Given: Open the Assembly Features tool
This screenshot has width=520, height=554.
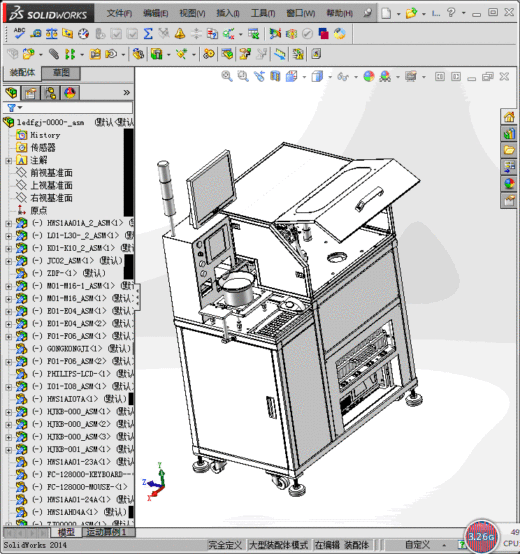Looking at the screenshot, I should tap(156, 54).
